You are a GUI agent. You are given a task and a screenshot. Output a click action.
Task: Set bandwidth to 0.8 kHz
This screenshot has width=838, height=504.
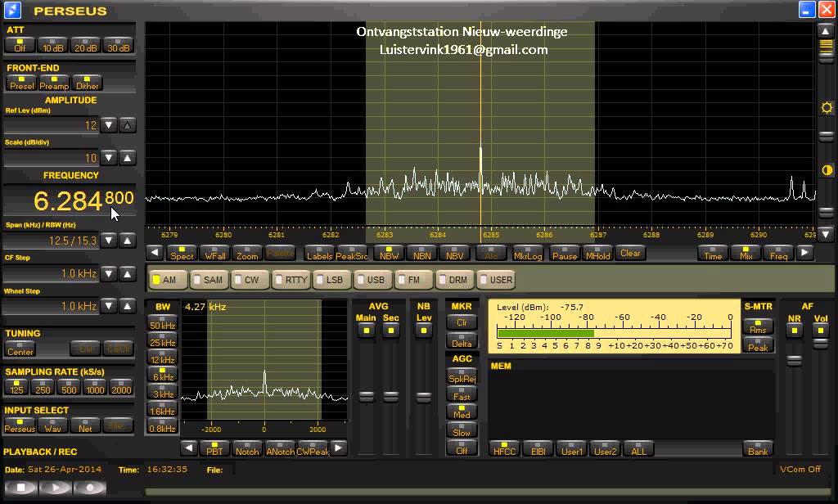coord(162,426)
